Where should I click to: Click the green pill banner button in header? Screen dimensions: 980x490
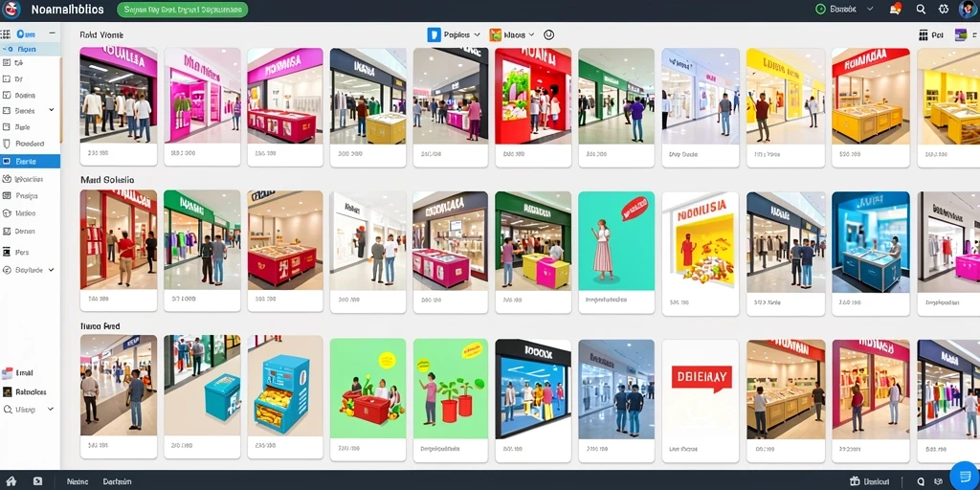[x=183, y=10]
